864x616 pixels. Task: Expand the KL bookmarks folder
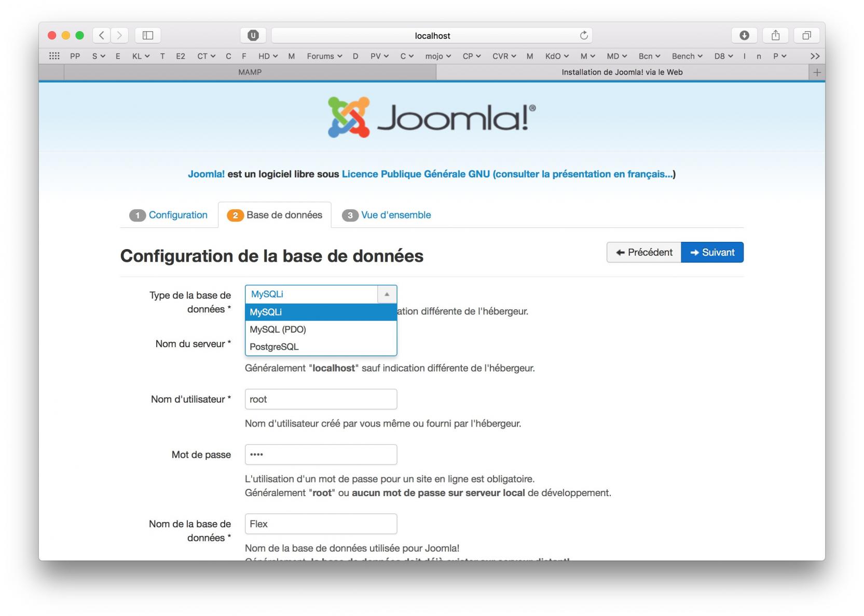point(141,56)
